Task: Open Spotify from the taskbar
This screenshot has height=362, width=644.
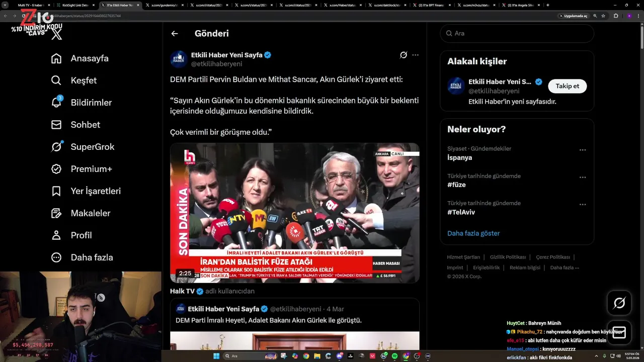Action: (394, 356)
